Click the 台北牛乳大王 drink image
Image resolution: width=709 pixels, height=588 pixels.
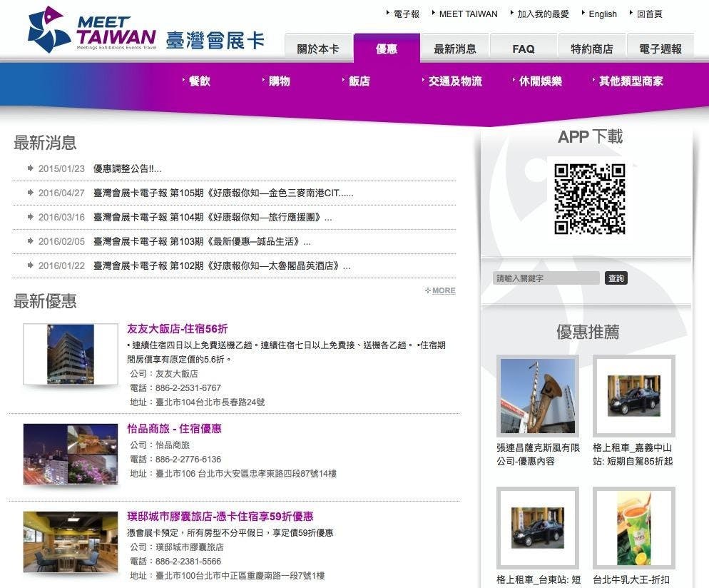pos(634,528)
